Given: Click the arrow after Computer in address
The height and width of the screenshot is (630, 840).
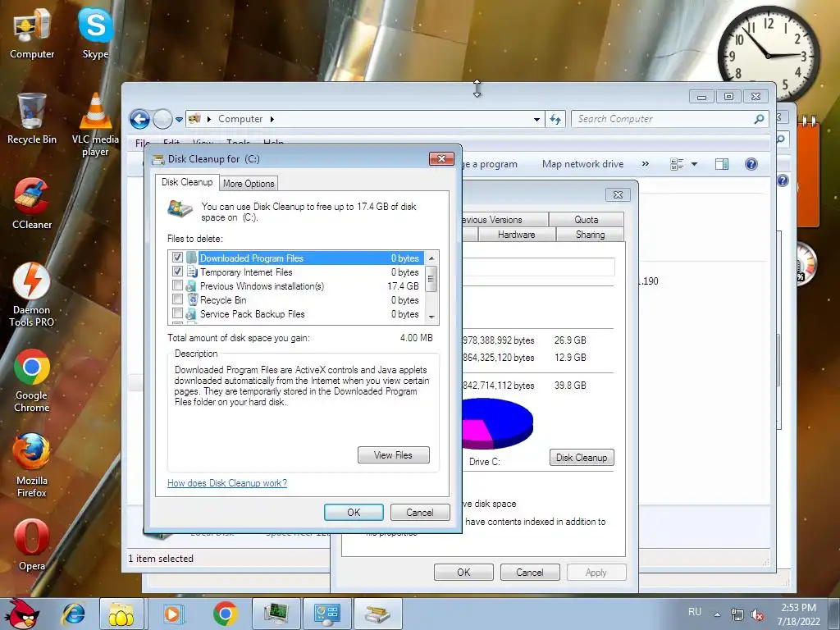Looking at the screenshot, I should click(272, 119).
